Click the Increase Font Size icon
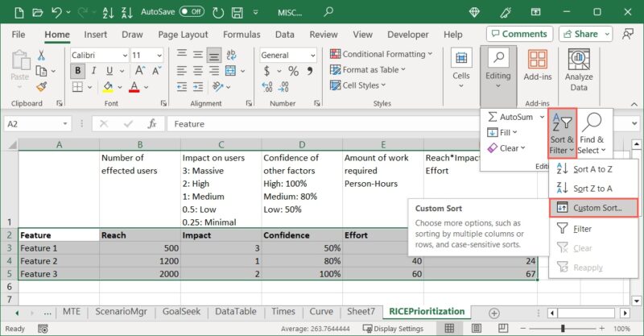644x336 pixels. [139, 71]
